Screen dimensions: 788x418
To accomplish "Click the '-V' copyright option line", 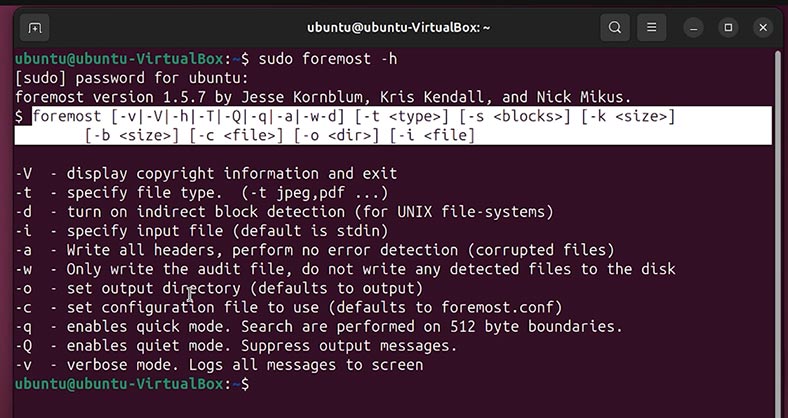I will (x=206, y=174).
